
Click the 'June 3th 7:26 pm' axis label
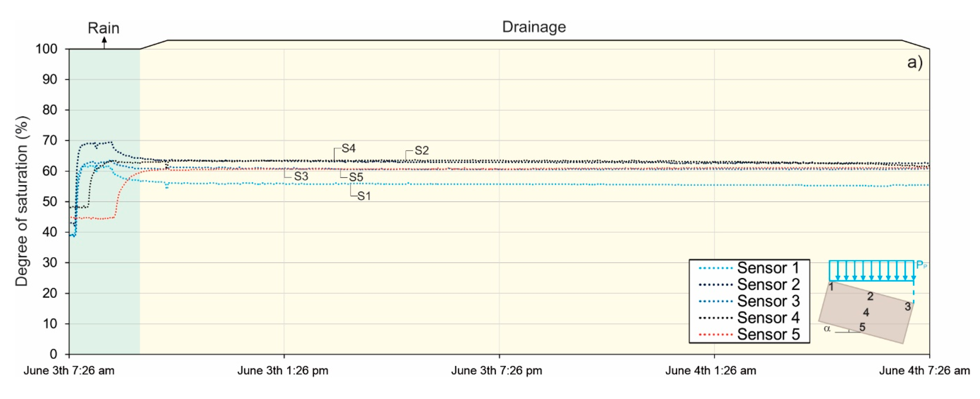pos(496,370)
